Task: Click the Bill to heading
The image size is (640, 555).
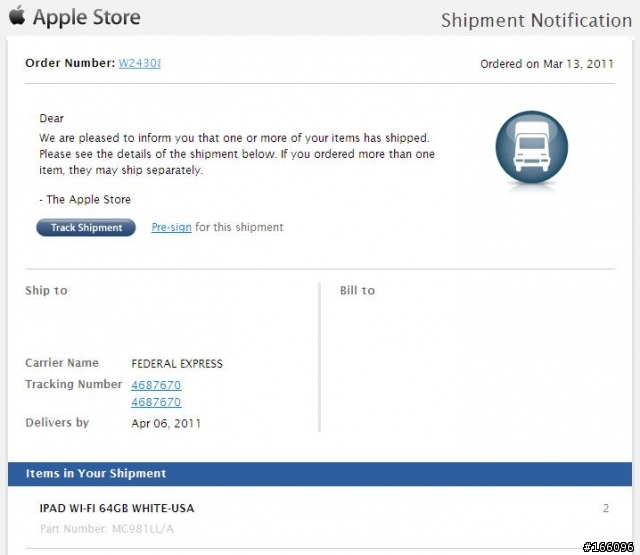Action: click(x=358, y=291)
